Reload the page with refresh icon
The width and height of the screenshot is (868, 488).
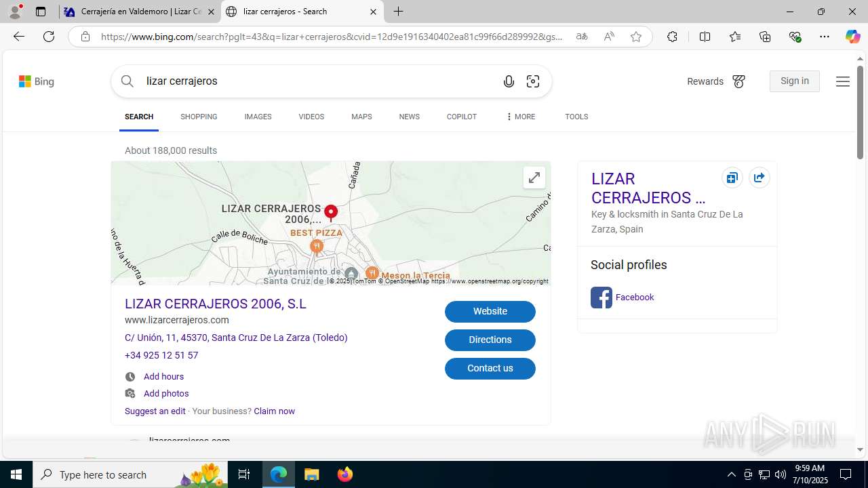49,37
